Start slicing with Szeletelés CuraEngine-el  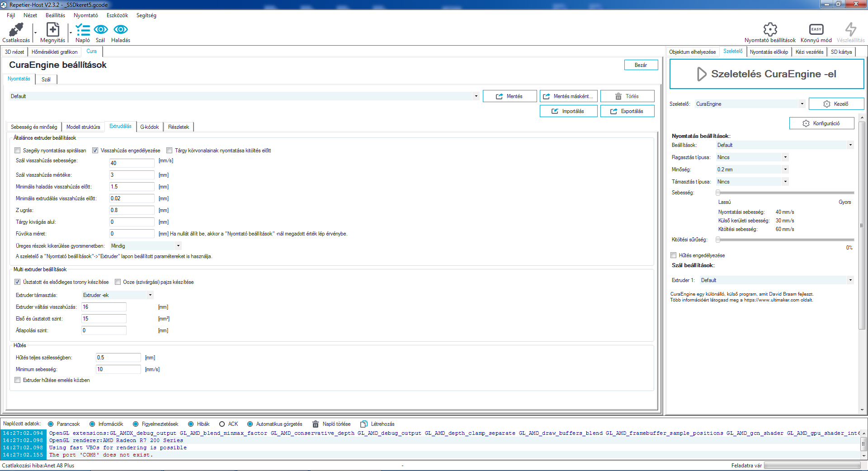[x=767, y=74]
